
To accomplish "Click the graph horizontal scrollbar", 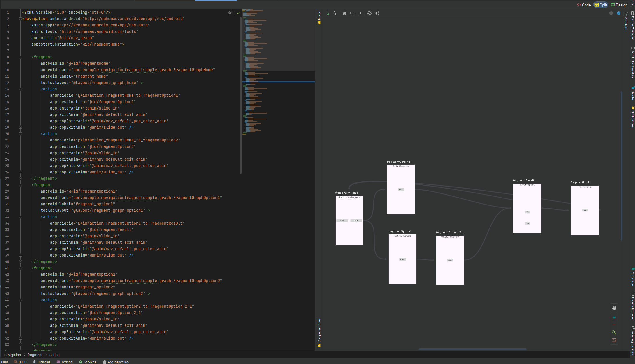I will (x=472, y=349).
